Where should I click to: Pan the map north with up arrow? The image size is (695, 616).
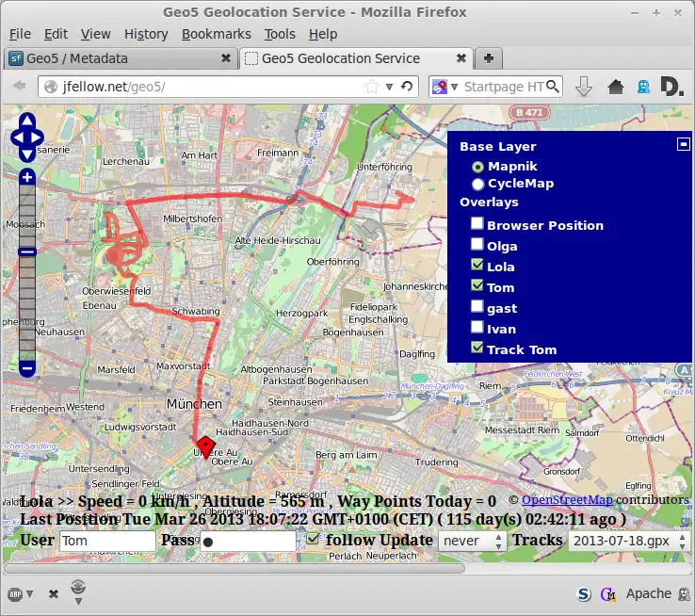(27, 122)
